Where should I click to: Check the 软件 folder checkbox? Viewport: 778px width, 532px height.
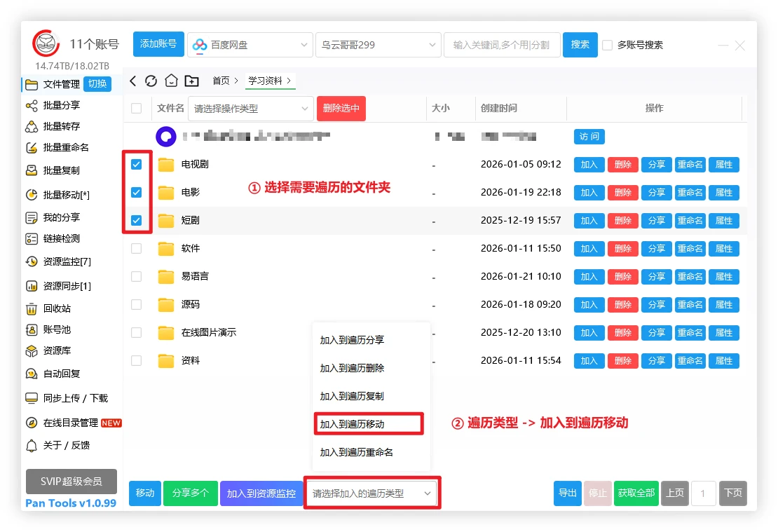[137, 248]
